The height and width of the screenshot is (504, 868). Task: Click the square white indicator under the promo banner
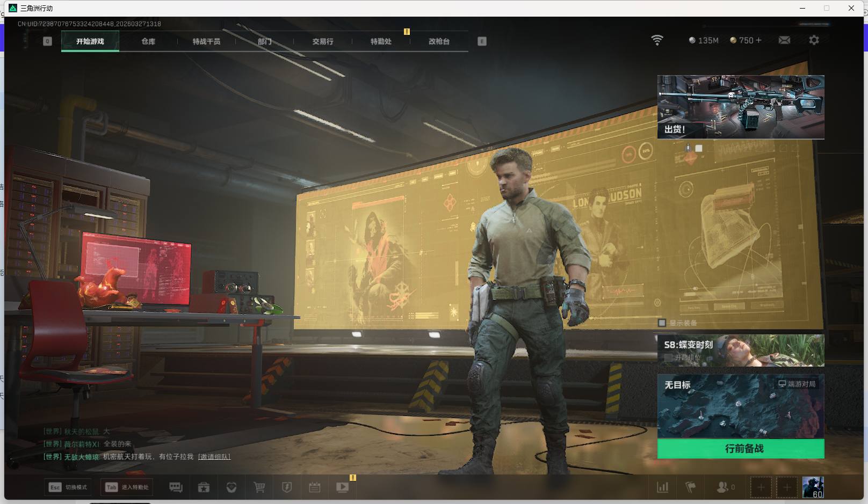699,148
